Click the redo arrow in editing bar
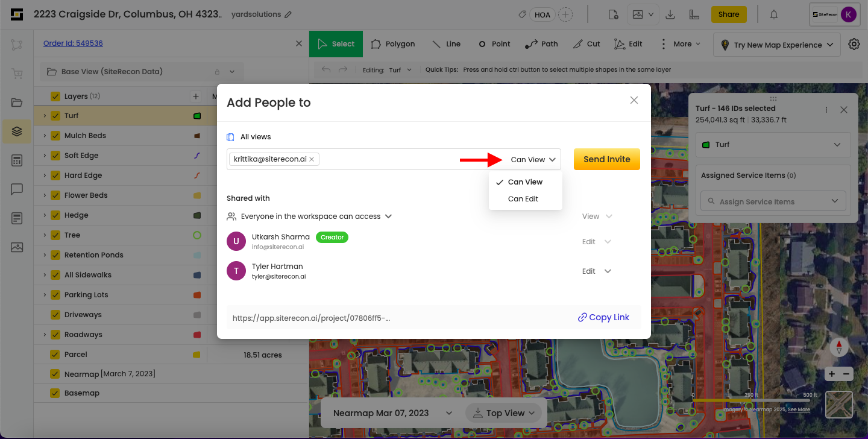Image resolution: width=868 pixels, height=439 pixels. click(343, 69)
